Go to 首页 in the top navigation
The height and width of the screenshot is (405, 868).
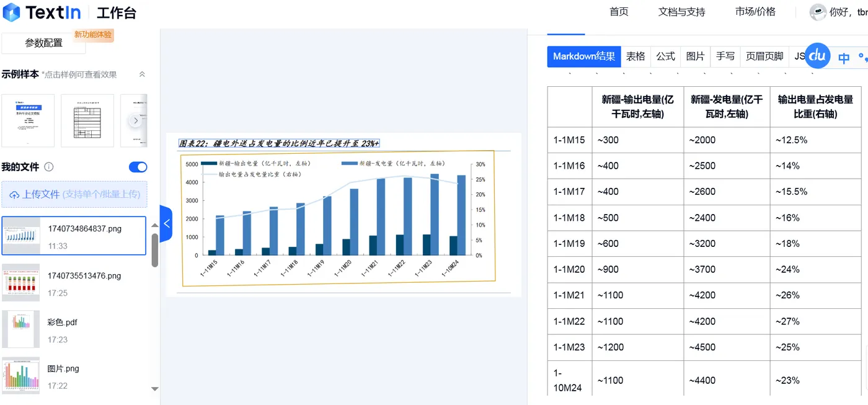coord(619,12)
